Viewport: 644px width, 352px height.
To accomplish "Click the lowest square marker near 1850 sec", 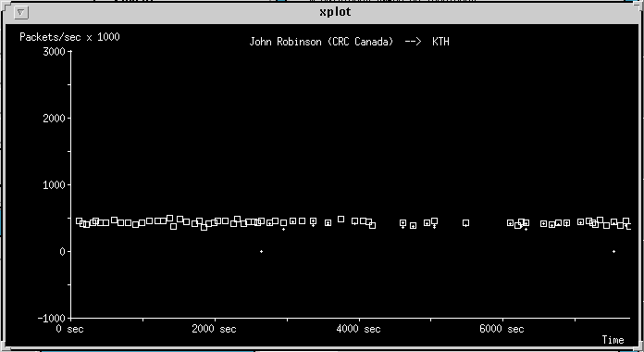I will coord(204,227).
